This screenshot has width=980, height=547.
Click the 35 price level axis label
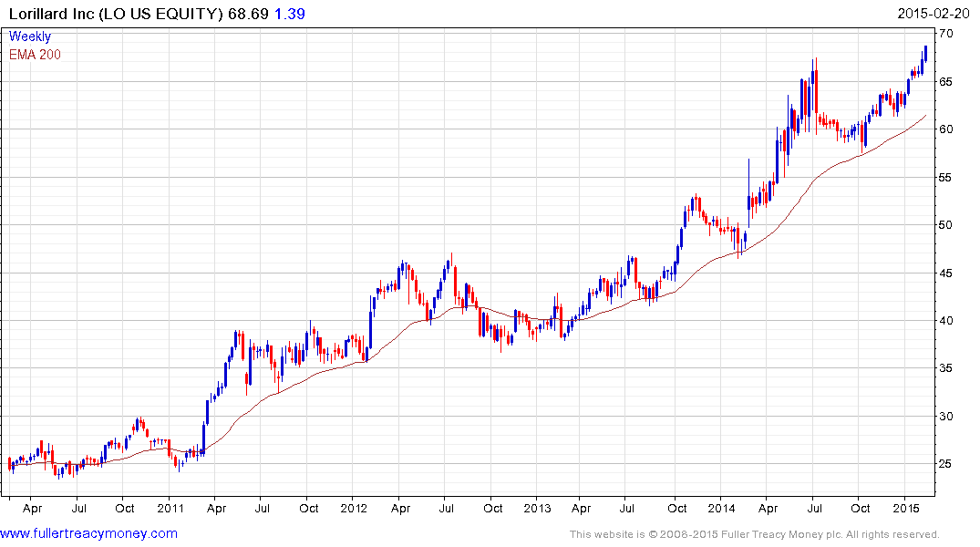click(x=946, y=368)
